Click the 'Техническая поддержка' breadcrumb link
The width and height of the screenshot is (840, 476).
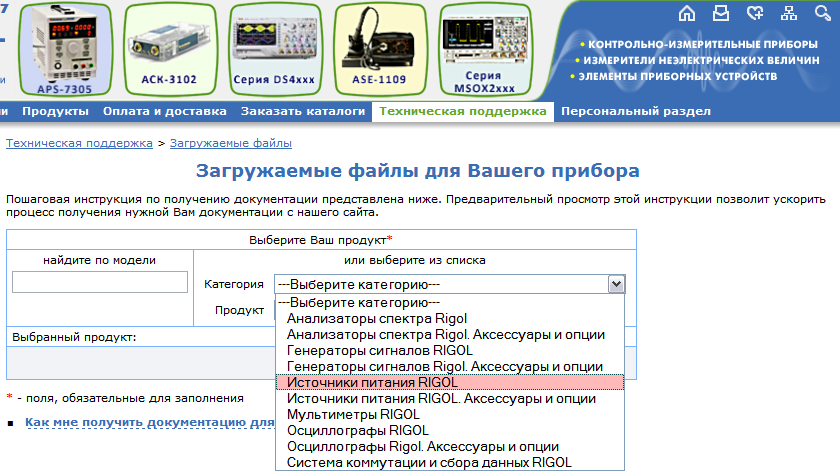pos(79,144)
